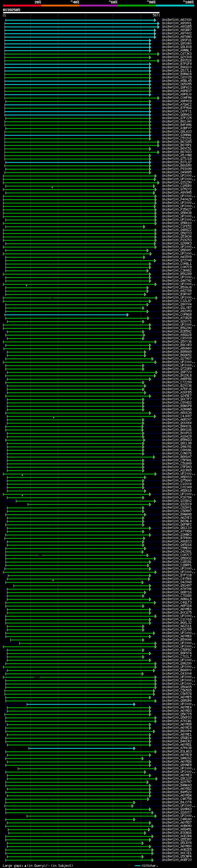Select the UniRef100_B3LWG3 label

point(177,752)
